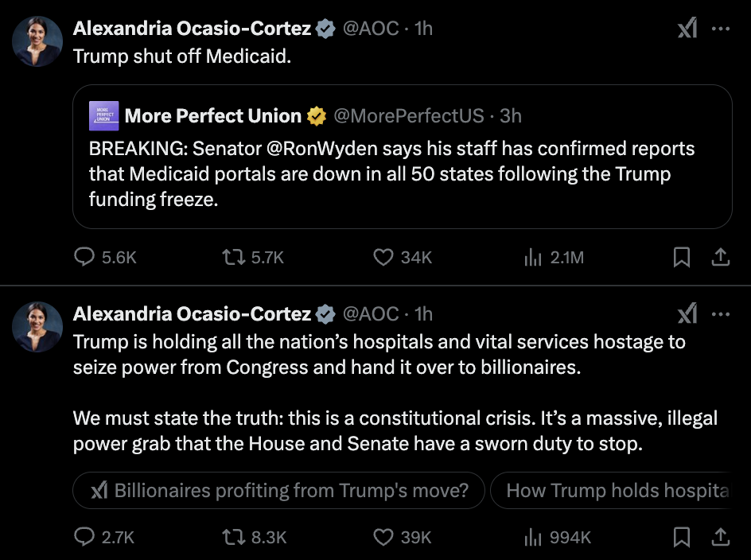Open the three-dot menu on first tweet
Viewport: 751px width, 560px height.
point(720,29)
